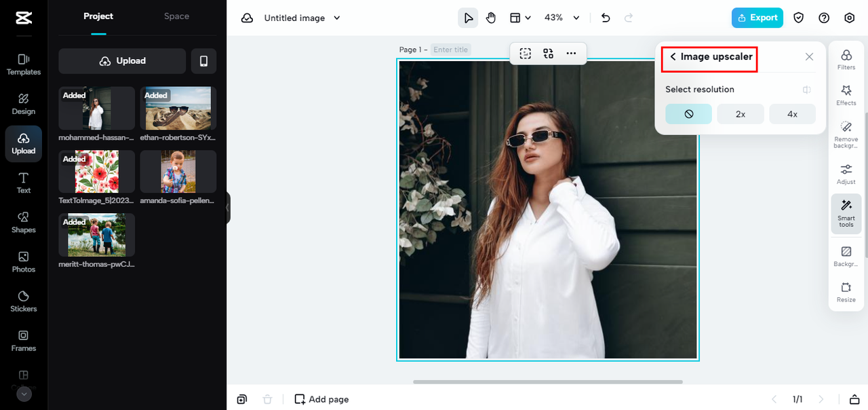Open the layout options dropdown
Viewport: 868px width, 410px height.
(520, 18)
